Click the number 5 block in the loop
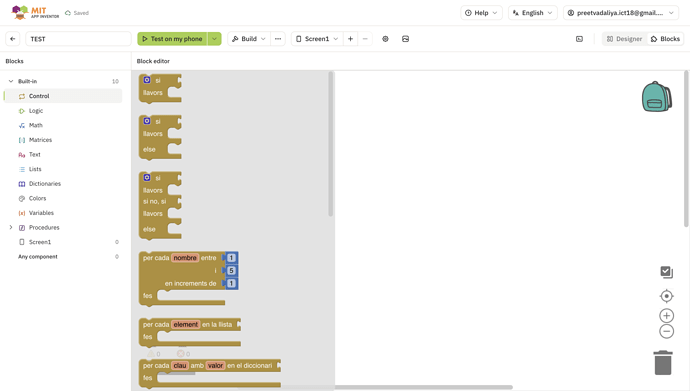Screen dimensions: 690x391 pyautogui.click(x=231, y=270)
